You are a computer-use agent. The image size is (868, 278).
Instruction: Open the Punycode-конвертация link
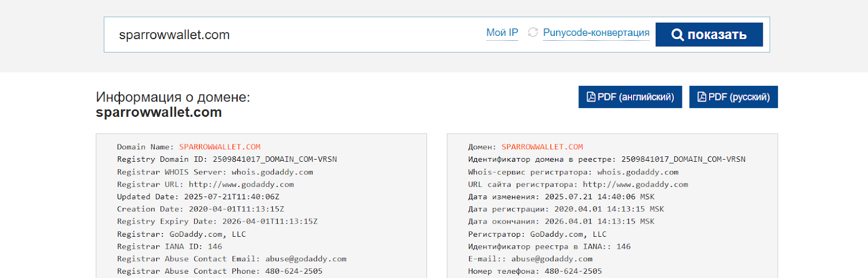pyautogui.click(x=596, y=33)
